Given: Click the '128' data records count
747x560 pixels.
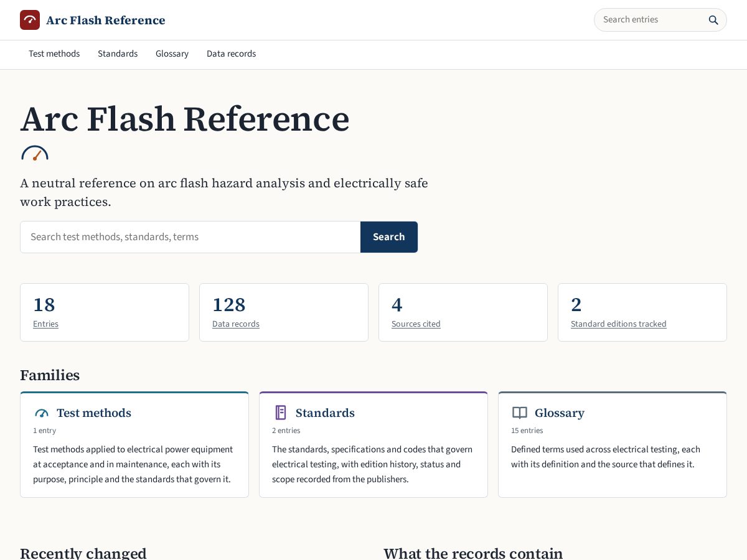Looking at the screenshot, I should coord(229,305).
